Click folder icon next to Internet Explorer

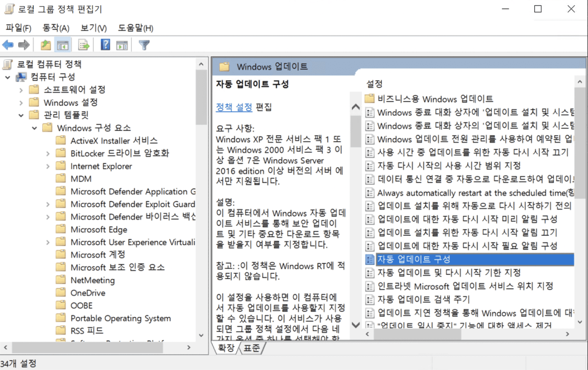click(x=61, y=166)
